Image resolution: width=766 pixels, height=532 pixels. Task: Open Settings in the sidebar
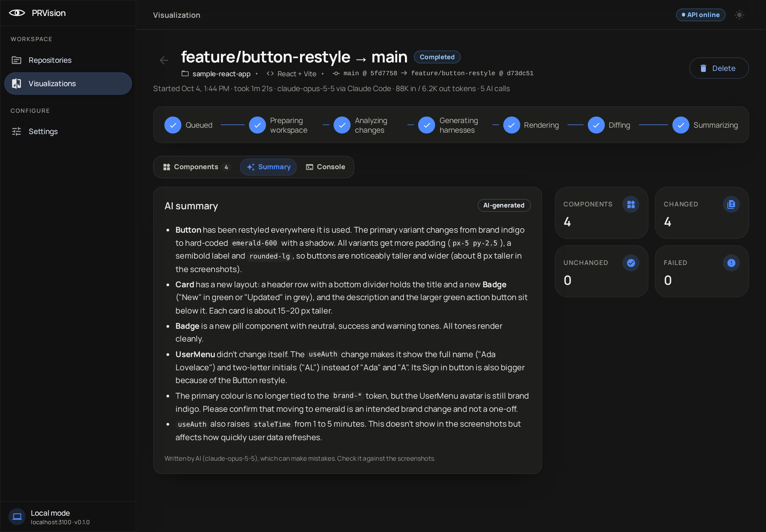tap(68, 132)
